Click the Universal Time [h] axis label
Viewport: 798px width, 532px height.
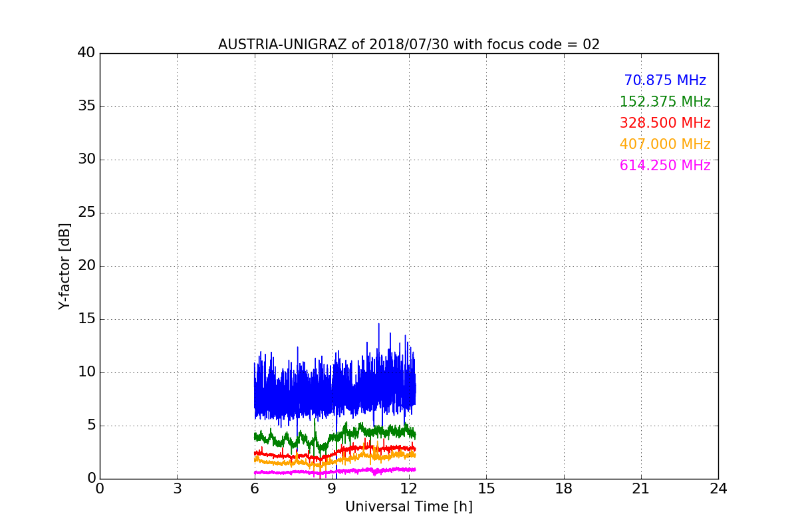[409, 507]
